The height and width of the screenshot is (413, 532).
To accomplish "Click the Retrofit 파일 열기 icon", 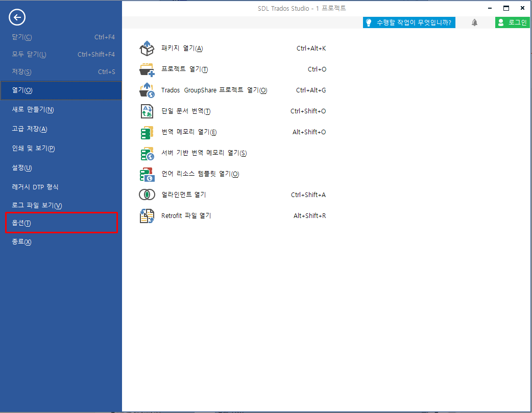I will point(147,216).
